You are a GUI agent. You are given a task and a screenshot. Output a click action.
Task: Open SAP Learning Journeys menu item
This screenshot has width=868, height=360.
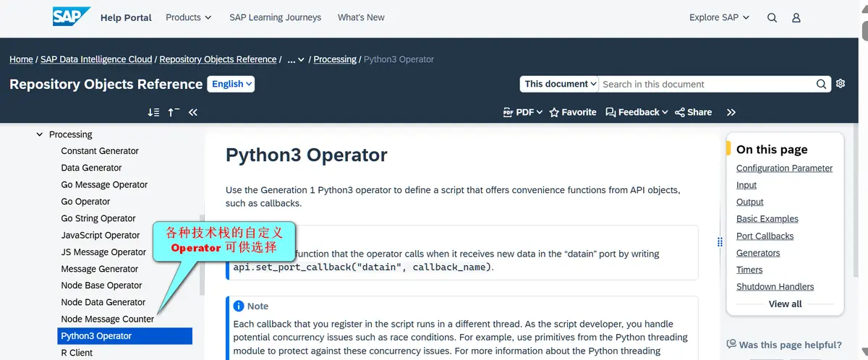[275, 17]
